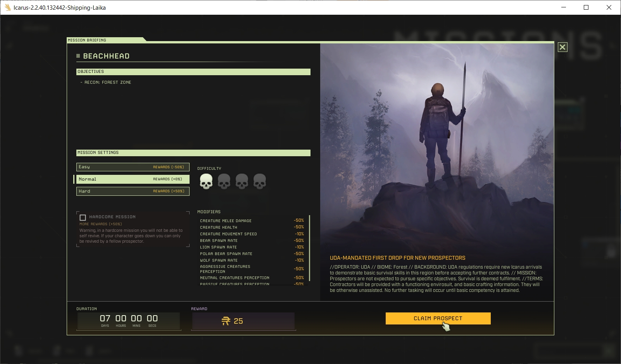The height and width of the screenshot is (364, 621).
Task: Select Normal difficulty with +0% rewards
Action: 133,179
